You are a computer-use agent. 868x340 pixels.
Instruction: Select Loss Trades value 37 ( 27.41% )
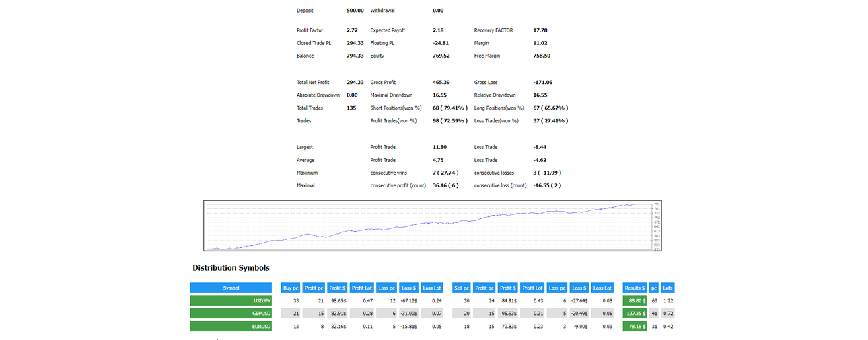550,121
